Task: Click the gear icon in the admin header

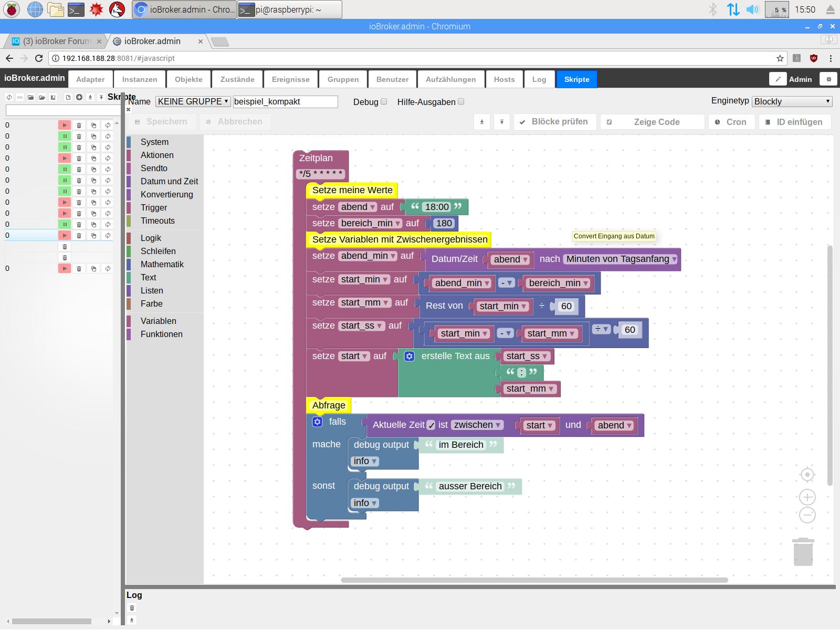Action: coord(829,79)
